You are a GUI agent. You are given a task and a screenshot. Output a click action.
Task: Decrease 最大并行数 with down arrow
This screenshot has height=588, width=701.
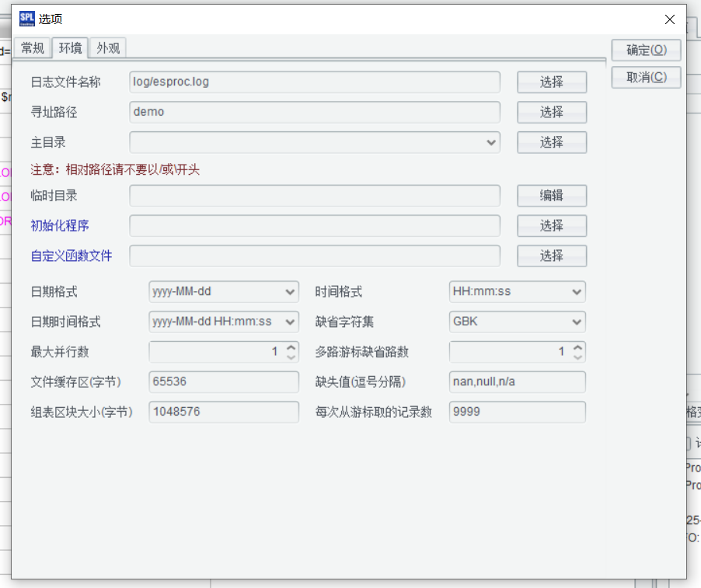tap(291, 357)
